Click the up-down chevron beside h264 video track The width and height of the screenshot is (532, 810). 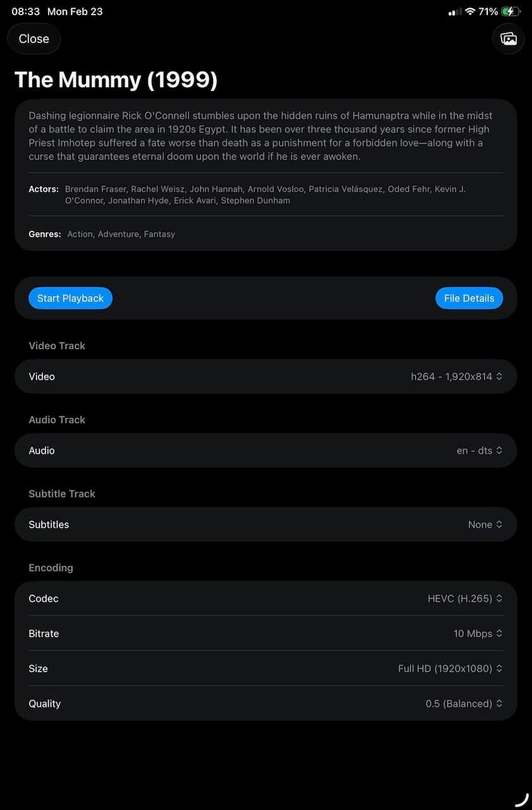click(499, 377)
